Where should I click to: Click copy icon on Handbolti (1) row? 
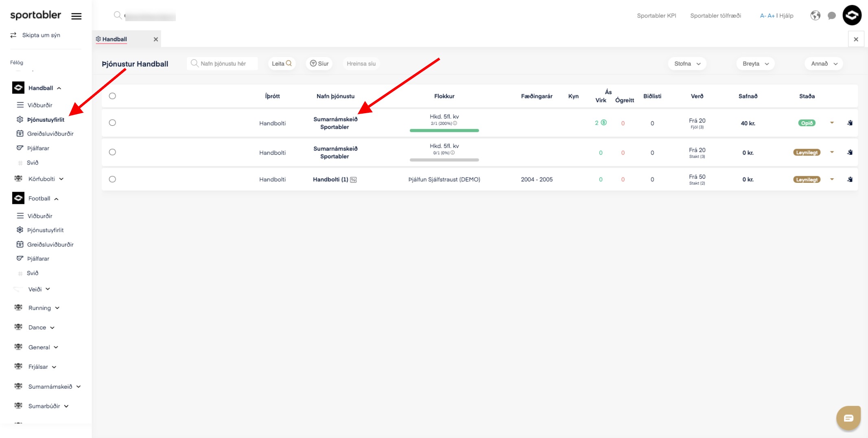pyautogui.click(x=850, y=180)
